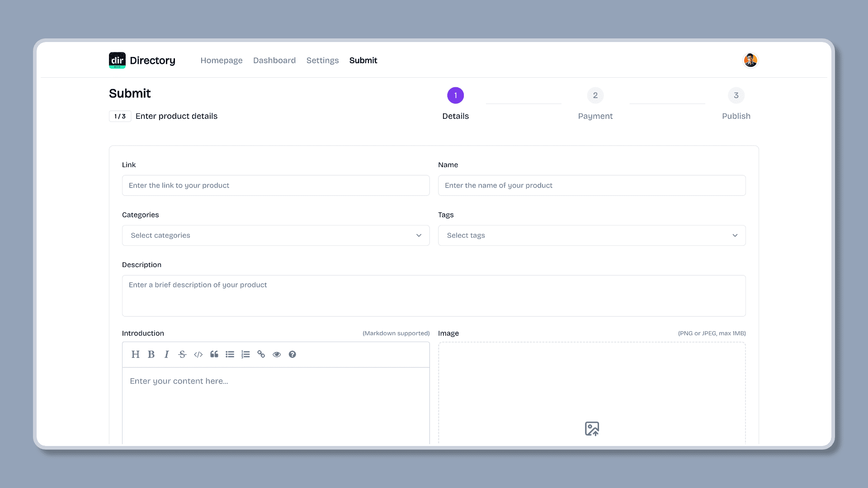868x488 pixels.
Task: Click the unordered list icon
Action: pyautogui.click(x=230, y=355)
